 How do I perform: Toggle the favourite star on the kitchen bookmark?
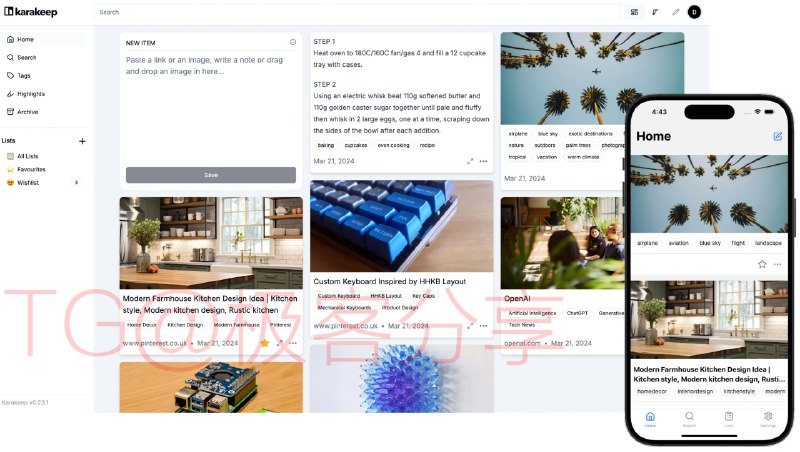coord(264,343)
